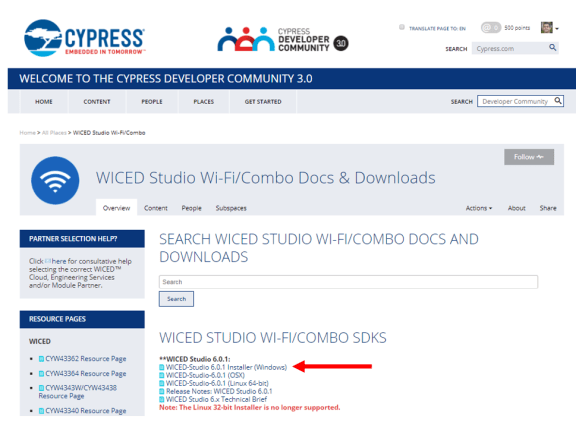This screenshot has height=422, width=576.
Task: Open CYW43362 Resource Page link
Action: pyautogui.click(x=86, y=359)
